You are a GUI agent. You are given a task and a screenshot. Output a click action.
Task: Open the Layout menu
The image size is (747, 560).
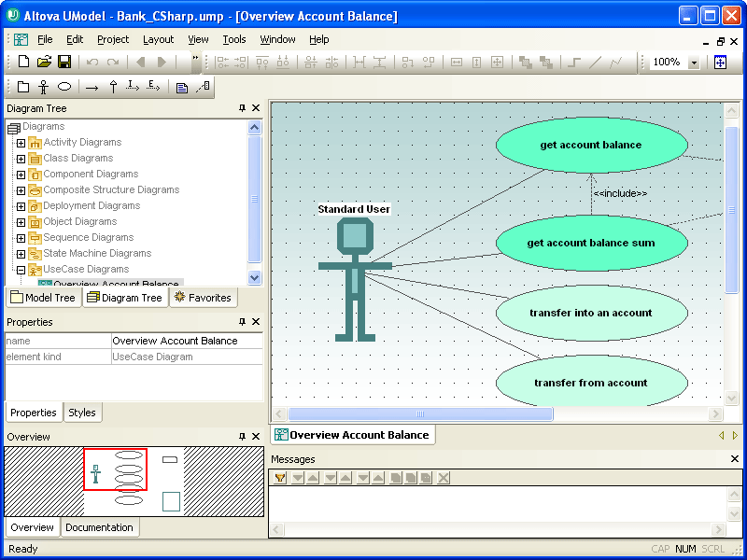coord(158,39)
